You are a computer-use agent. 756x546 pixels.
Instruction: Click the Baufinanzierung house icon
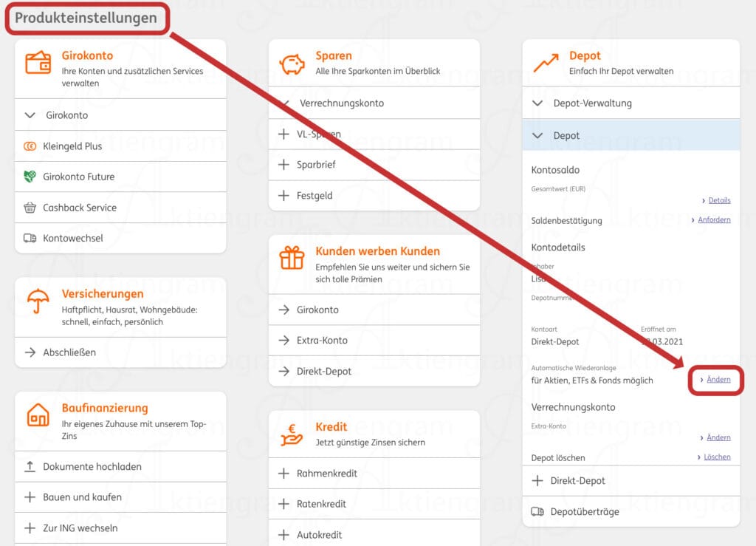[38, 414]
